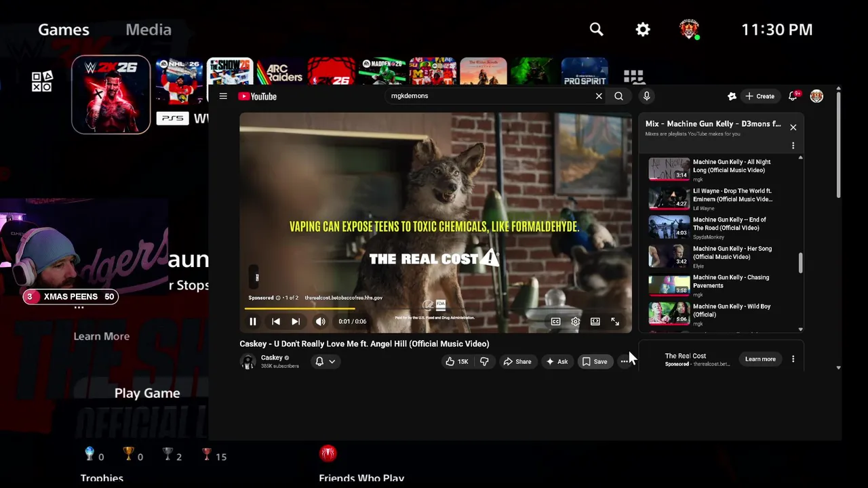The width and height of the screenshot is (868, 488).
Task: Dislike the video thumbs down
Action: tap(484, 362)
